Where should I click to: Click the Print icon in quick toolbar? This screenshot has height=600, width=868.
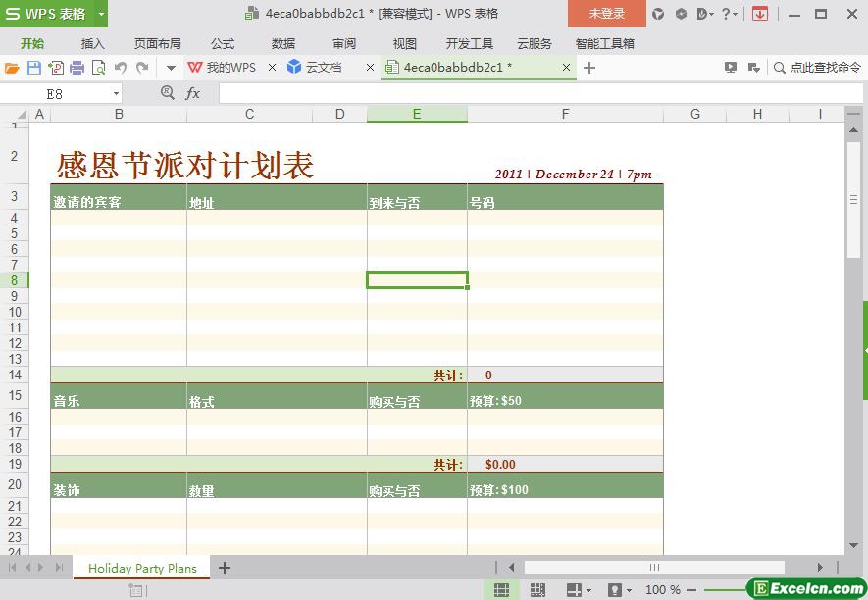pyautogui.click(x=77, y=68)
